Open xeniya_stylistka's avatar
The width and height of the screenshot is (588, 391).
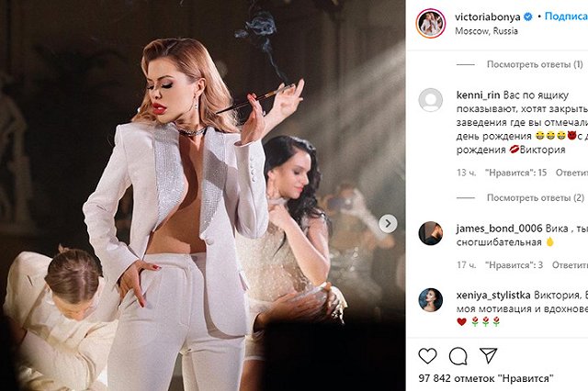point(430,300)
